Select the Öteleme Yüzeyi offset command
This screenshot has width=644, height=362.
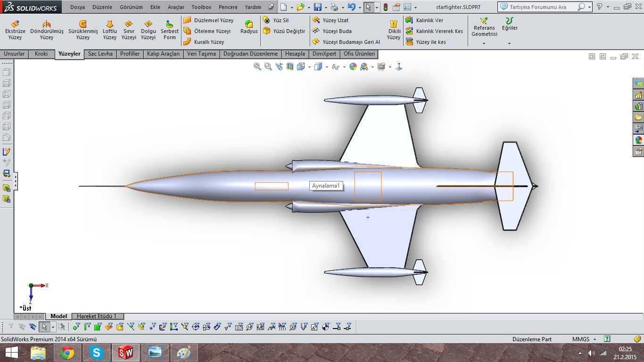[x=207, y=31]
